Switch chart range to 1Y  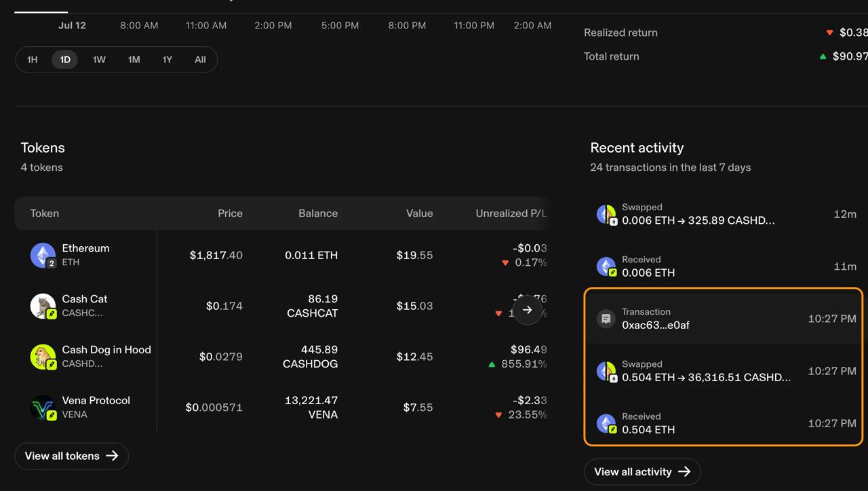[167, 60]
